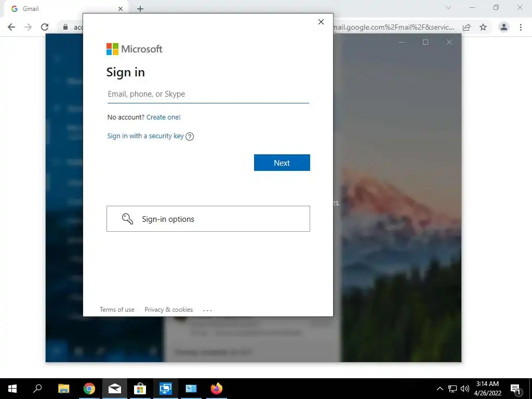Maximize the Mail app window
532x399 pixels.
pyautogui.click(x=425, y=42)
